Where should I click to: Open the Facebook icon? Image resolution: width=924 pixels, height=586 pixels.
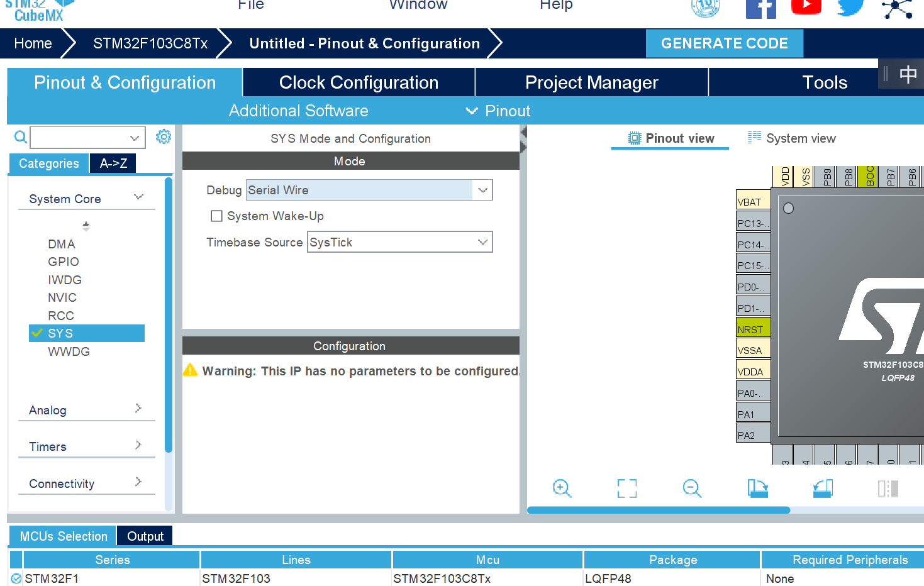(760, 9)
